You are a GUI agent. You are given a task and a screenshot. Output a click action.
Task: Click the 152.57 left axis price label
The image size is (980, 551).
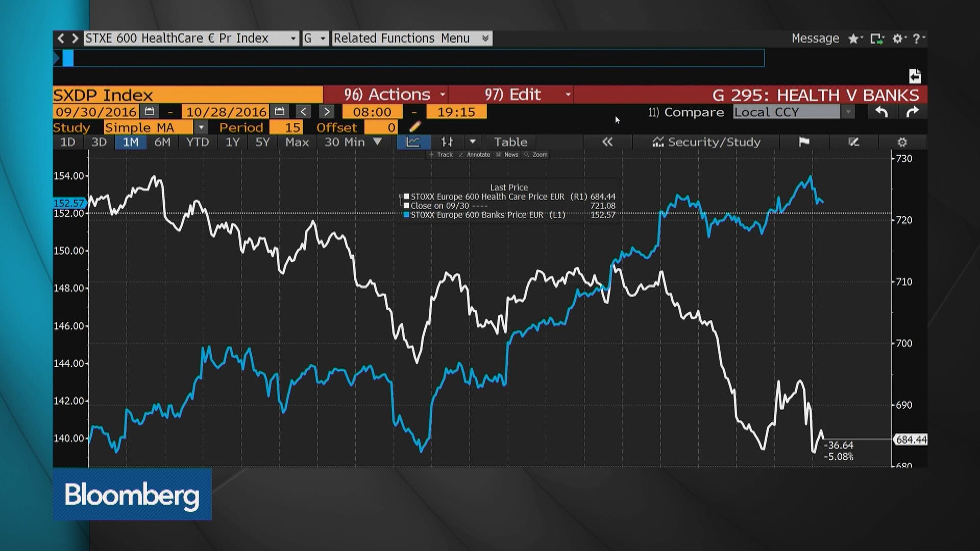(x=69, y=203)
